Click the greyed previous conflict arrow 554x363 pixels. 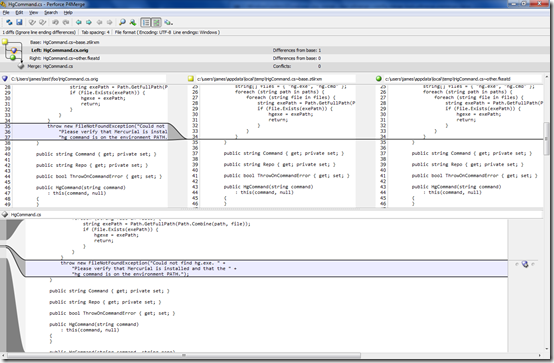click(x=99, y=22)
